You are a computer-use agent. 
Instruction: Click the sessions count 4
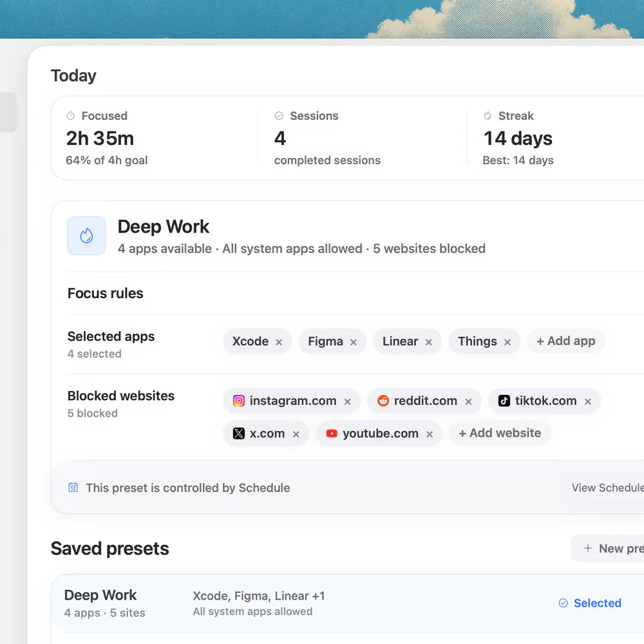pyautogui.click(x=279, y=138)
